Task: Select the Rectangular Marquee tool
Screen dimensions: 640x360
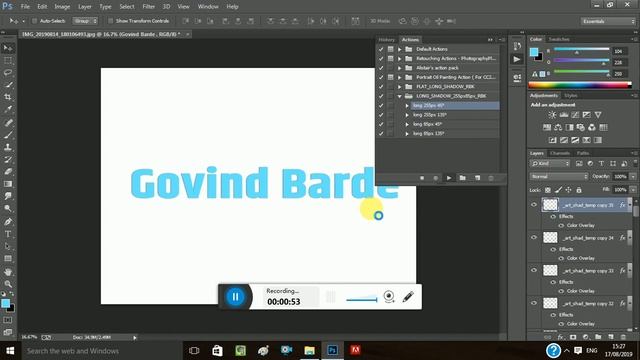Action: pyautogui.click(x=8, y=61)
